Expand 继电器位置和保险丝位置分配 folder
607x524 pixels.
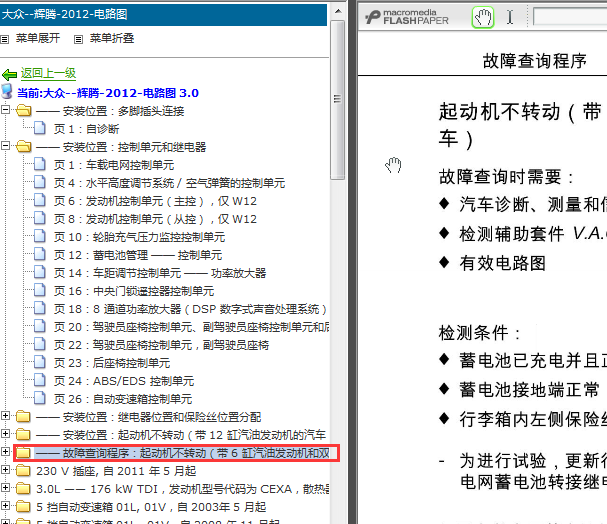coord(5,416)
